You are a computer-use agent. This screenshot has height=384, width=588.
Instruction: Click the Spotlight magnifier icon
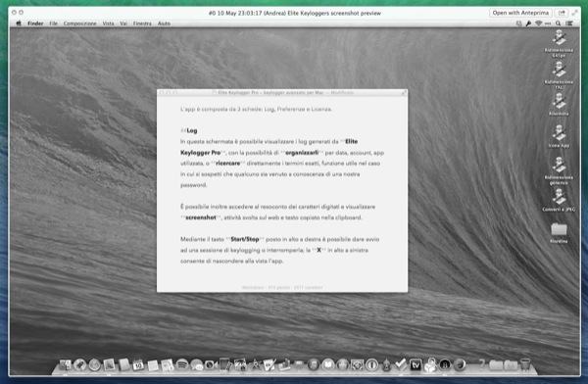[x=558, y=24]
